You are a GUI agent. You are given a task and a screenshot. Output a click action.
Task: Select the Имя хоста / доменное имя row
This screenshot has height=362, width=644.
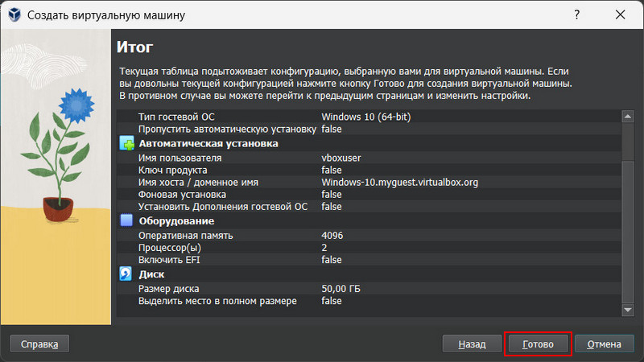[369, 183]
